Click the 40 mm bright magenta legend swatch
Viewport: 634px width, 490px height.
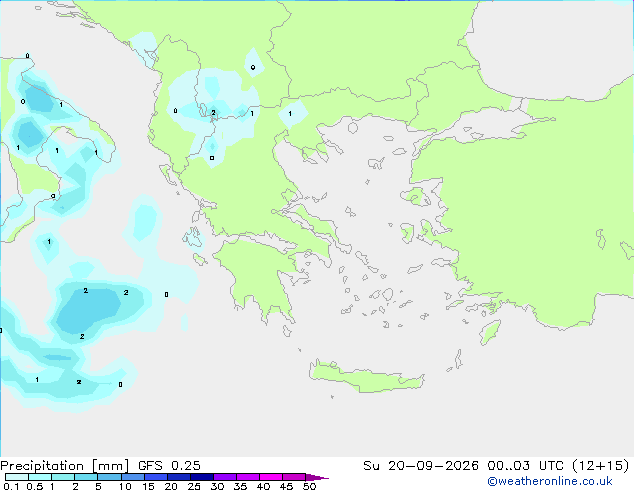(271, 477)
